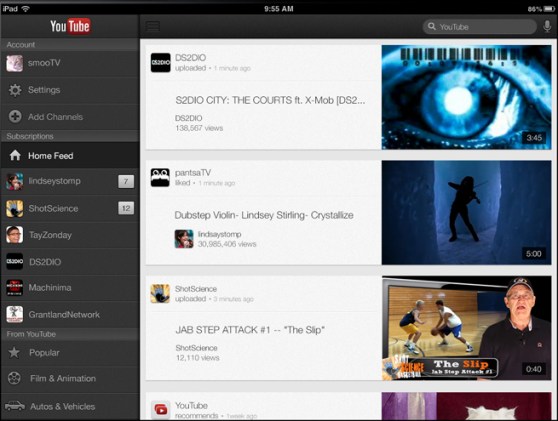
Task: Tap the Autos & Vehicles car icon
Action: [x=15, y=406]
